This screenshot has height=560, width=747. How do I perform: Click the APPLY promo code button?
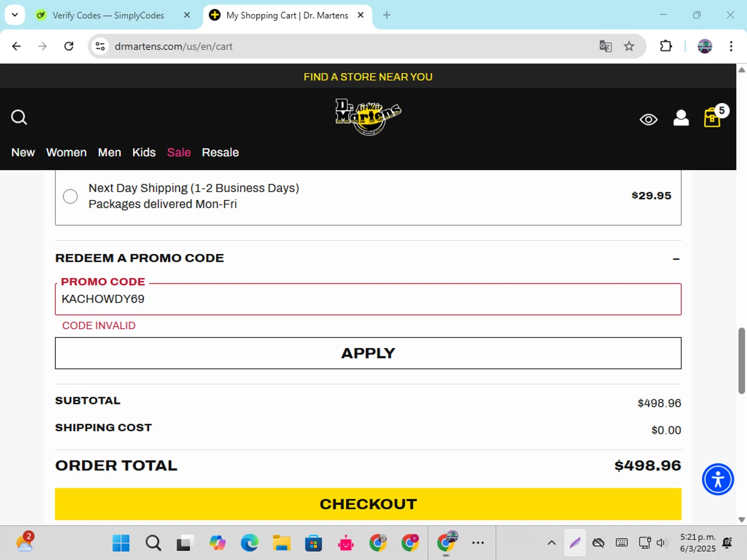368,353
